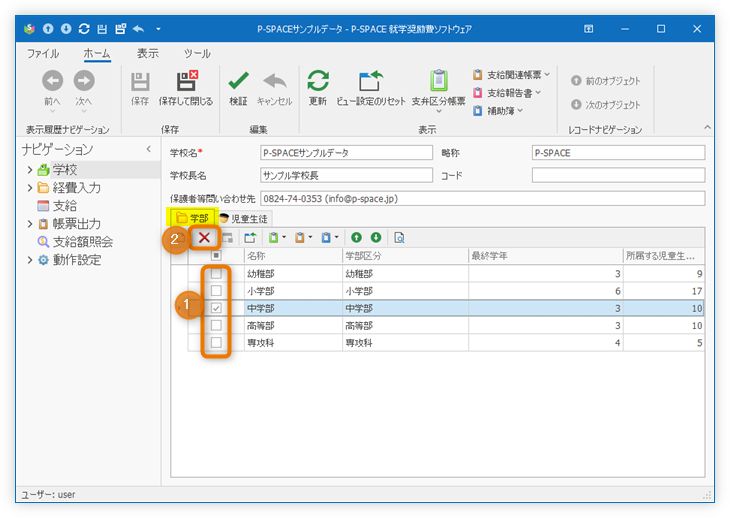
Task: Open the ファイル menu
Action: coord(43,54)
